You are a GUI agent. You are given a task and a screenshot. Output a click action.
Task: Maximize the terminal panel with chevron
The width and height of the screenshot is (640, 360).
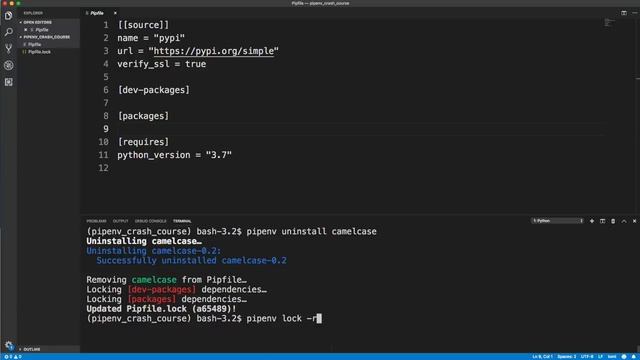(624, 221)
